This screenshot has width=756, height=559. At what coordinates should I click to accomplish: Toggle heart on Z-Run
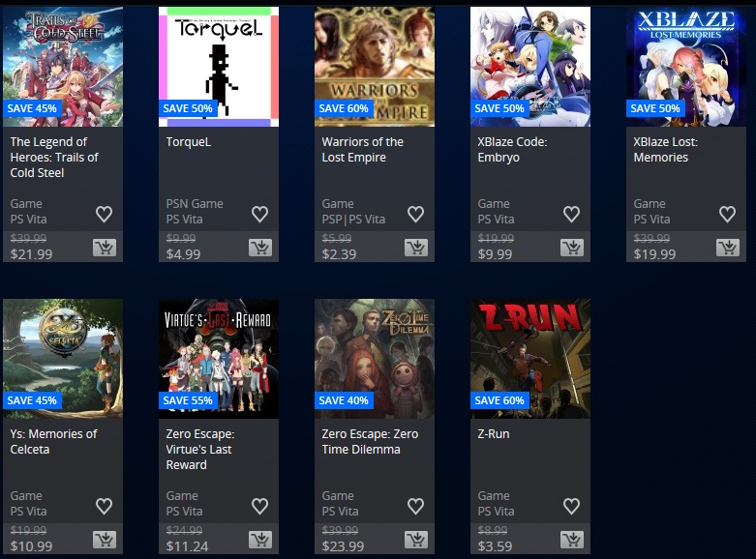571,506
